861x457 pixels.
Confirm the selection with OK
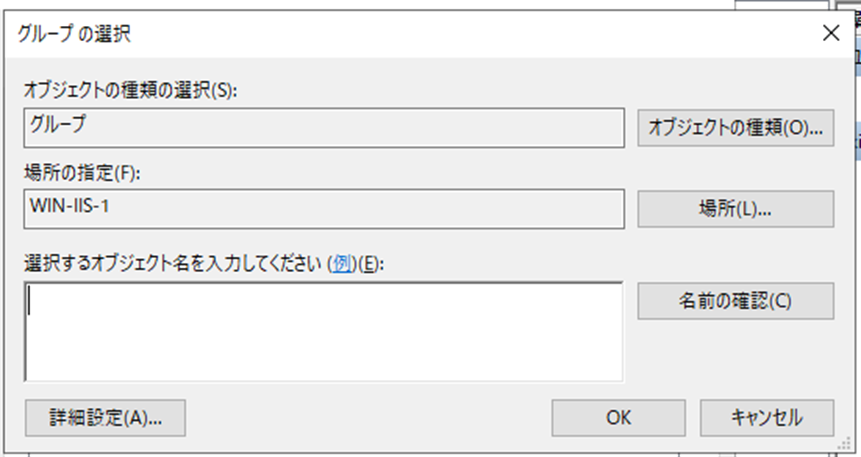pos(617,417)
